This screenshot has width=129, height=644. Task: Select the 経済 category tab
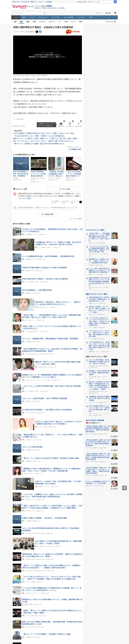[x=34, y=22]
